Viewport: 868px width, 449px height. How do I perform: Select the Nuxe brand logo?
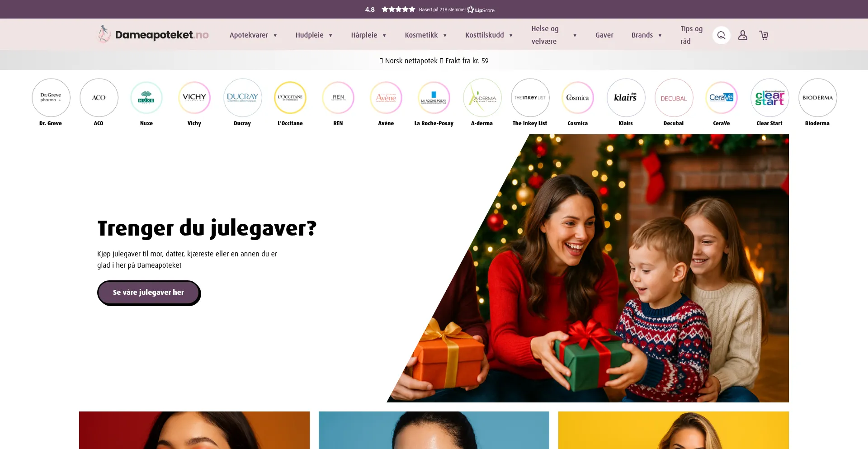[146, 98]
